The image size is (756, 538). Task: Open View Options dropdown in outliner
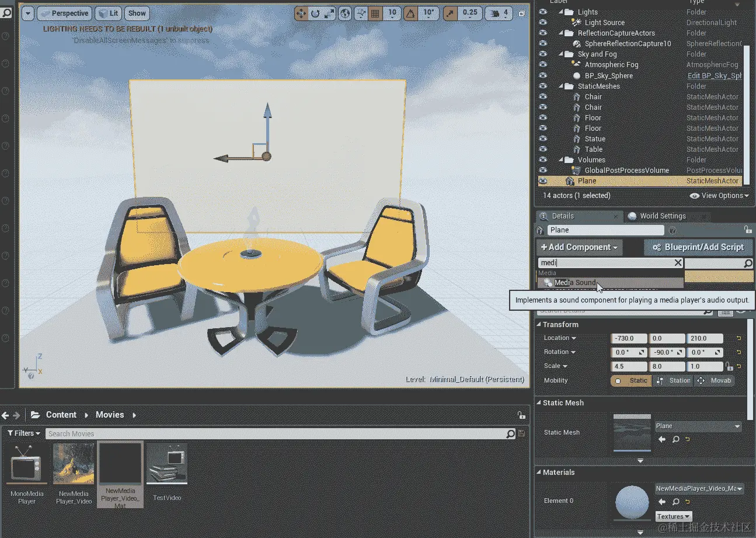(x=719, y=195)
